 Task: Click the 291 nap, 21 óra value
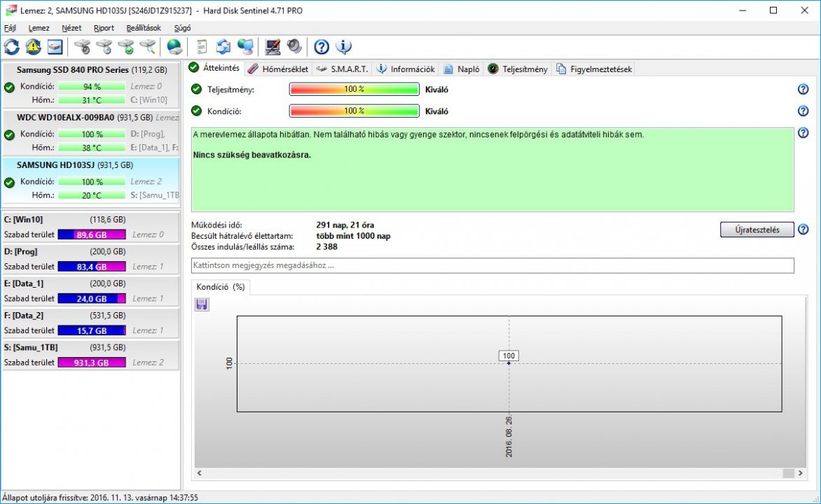coord(345,225)
